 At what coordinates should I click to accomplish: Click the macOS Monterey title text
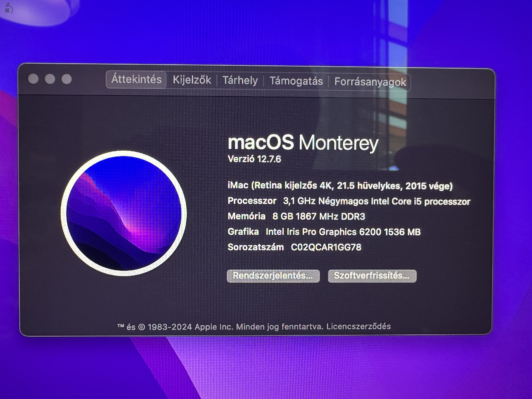303,143
